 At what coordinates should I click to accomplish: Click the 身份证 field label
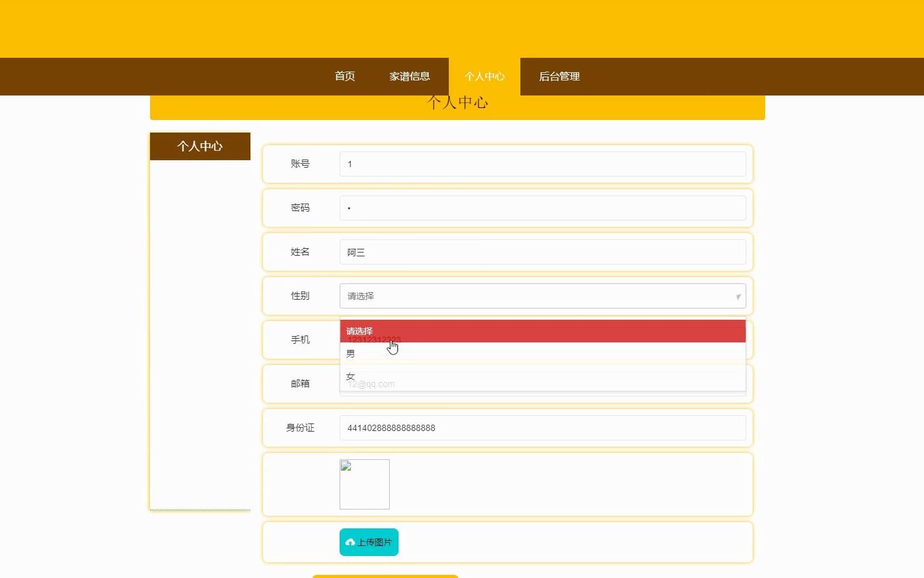(300, 427)
